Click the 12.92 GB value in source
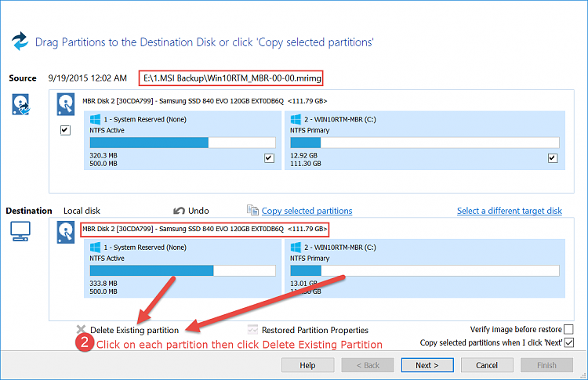 [303, 155]
